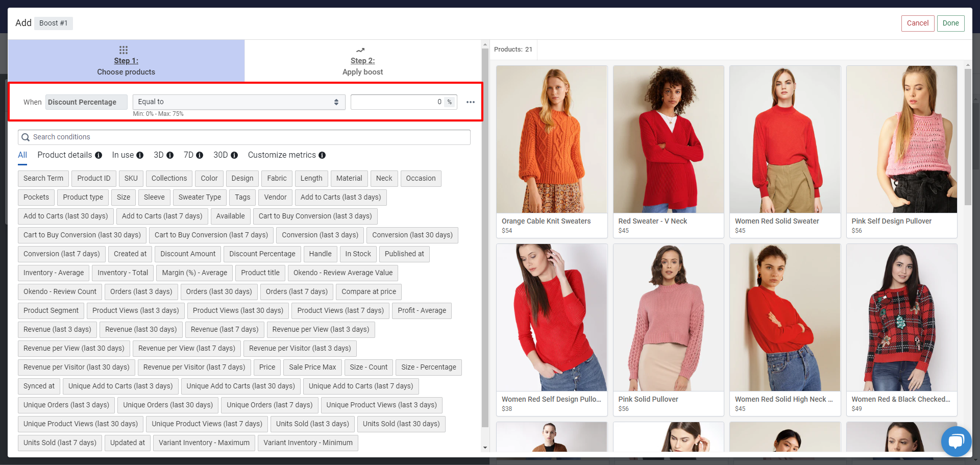Select the Discount Amount condition
This screenshot has height=465, width=980.
coord(188,254)
